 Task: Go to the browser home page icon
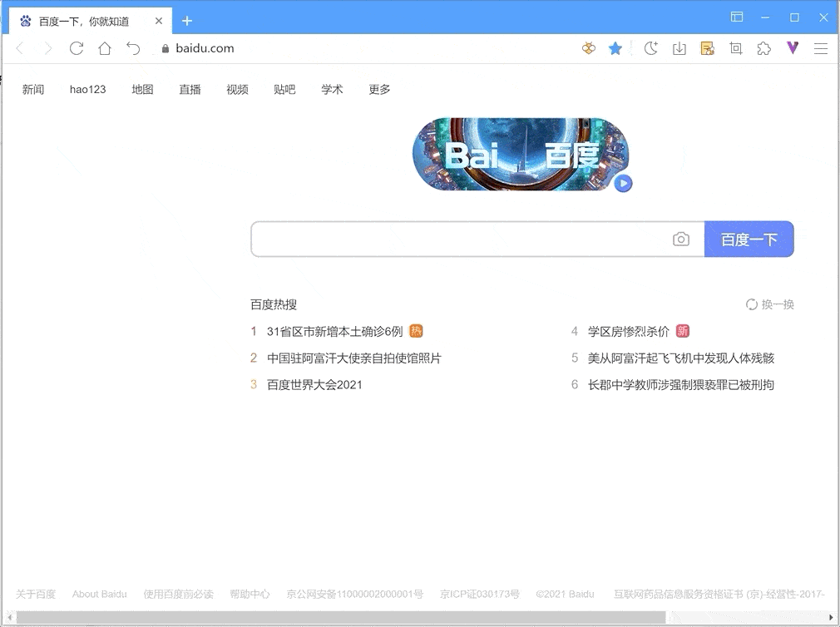click(105, 48)
